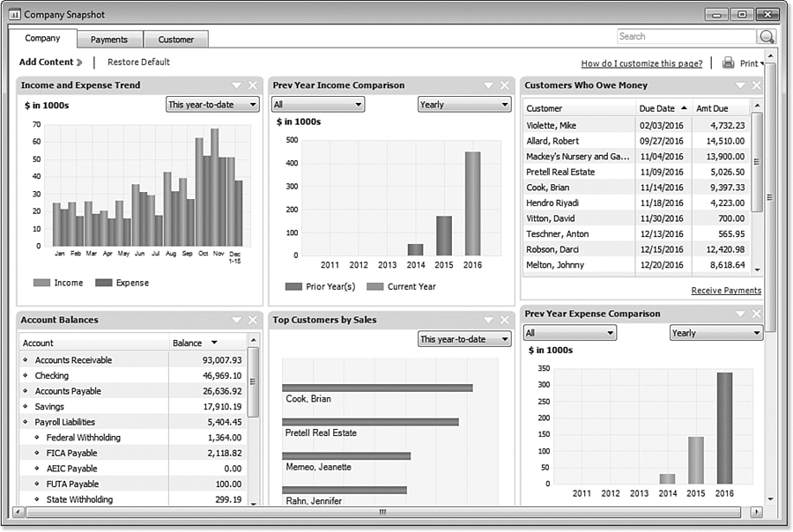The image size is (793, 532).
Task: Open Top Customers by Sales panel options arrow
Action: 488,320
